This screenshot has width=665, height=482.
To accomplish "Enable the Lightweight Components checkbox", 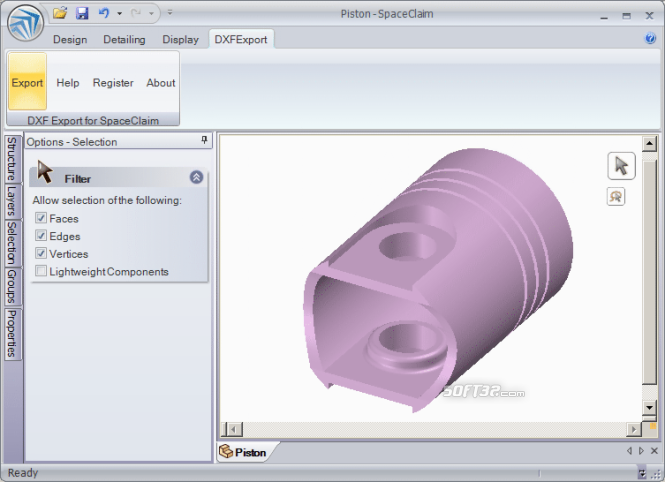I will click(x=41, y=270).
